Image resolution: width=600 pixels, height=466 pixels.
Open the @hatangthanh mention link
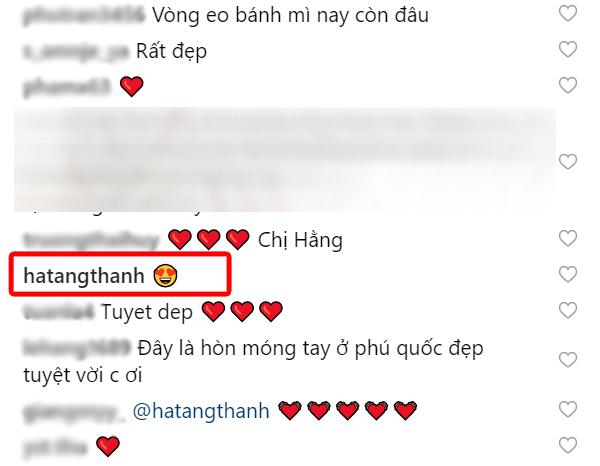[x=201, y=411]
